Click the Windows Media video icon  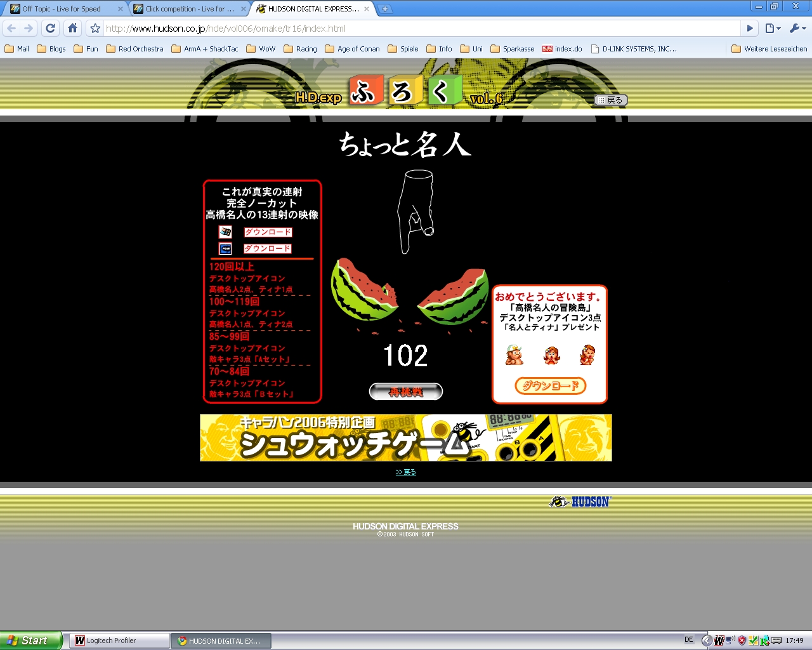click(x=225, y=232)
